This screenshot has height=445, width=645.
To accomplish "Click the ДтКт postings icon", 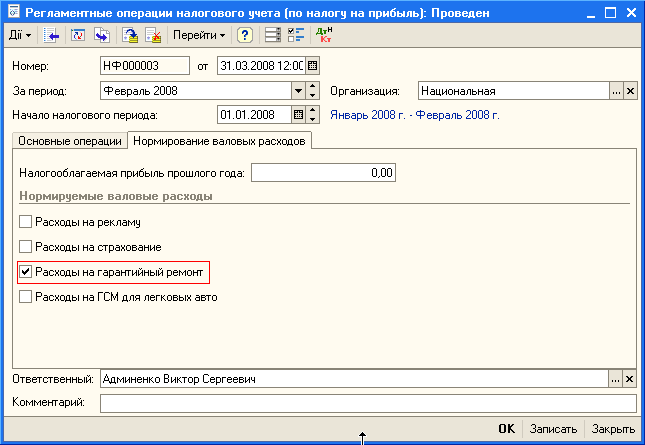I will (x=324, y=35).
